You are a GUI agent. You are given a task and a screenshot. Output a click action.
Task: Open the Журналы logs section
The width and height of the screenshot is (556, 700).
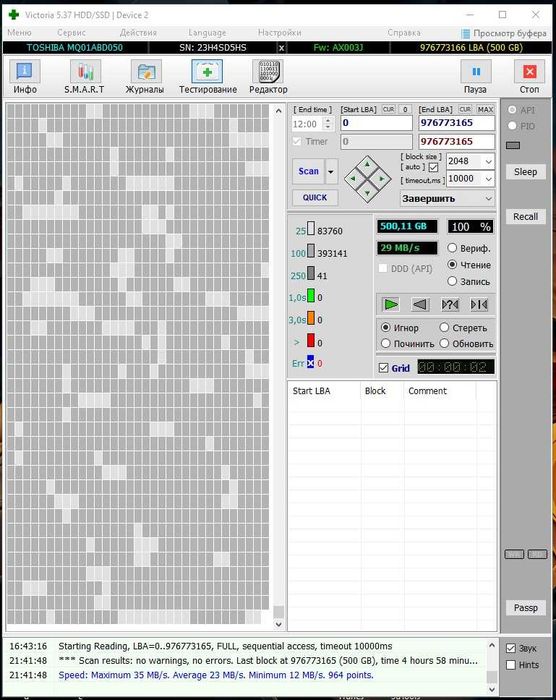(x=145, y=77)
